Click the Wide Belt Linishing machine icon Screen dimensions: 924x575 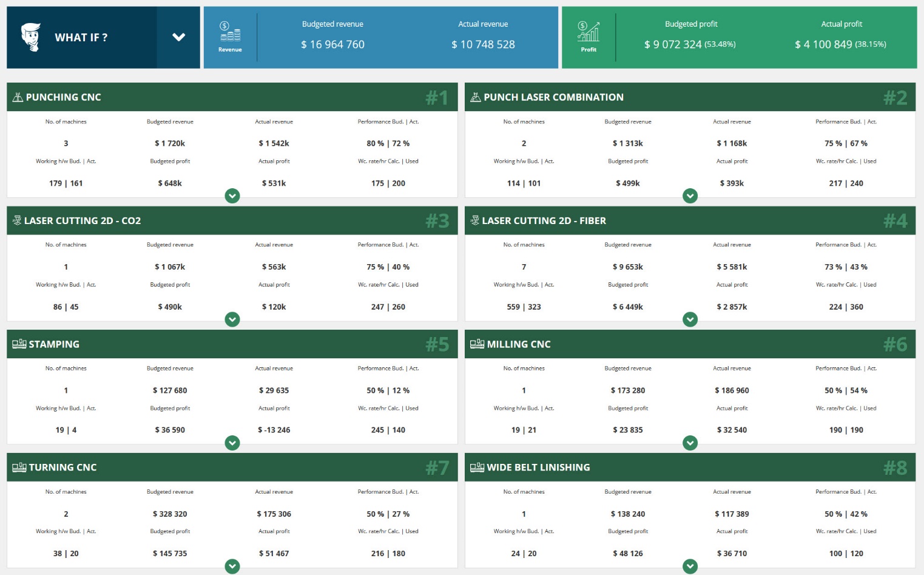476,466
